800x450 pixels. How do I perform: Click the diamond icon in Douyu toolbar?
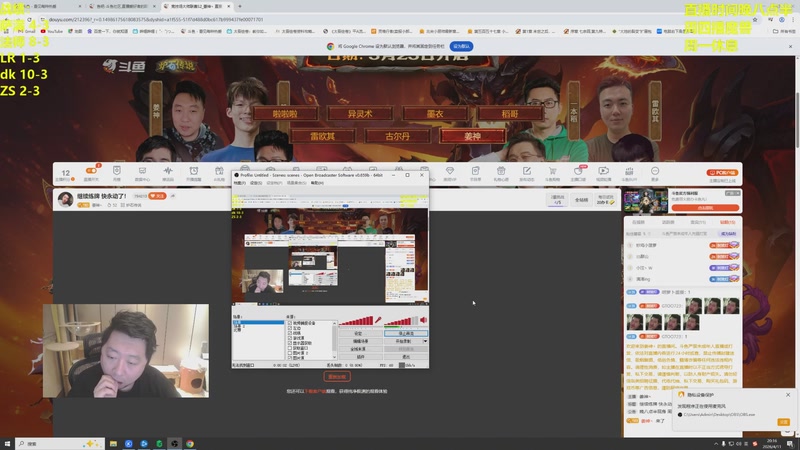[x=449, y=171]
